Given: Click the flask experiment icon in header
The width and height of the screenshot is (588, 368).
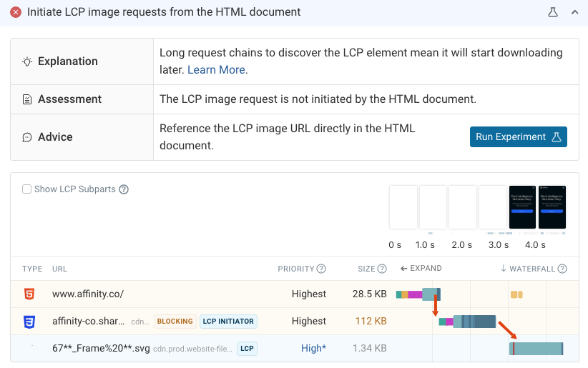Looking at the screenshot, I should click(552, 12).
